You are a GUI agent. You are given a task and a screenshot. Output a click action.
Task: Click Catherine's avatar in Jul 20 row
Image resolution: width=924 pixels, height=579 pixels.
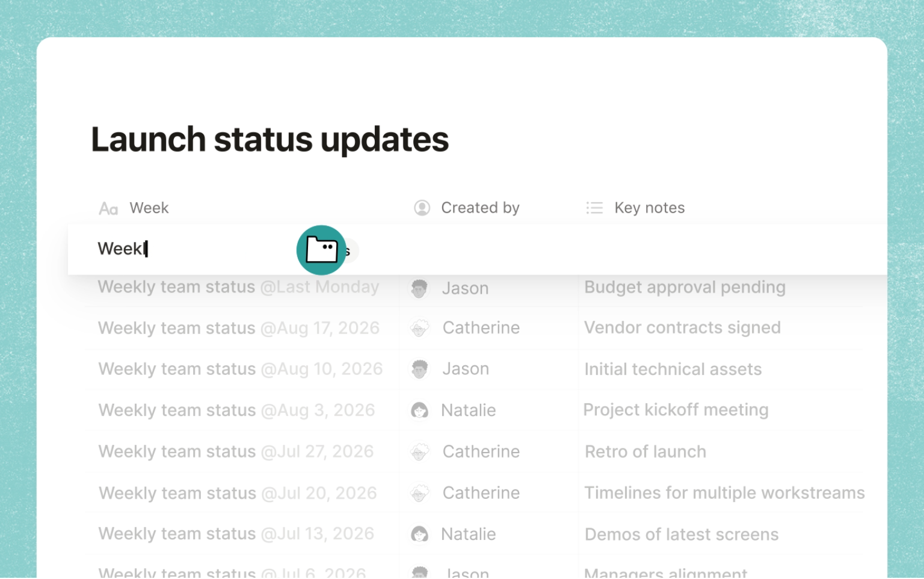pyautogui.click(x=419, y=494)
